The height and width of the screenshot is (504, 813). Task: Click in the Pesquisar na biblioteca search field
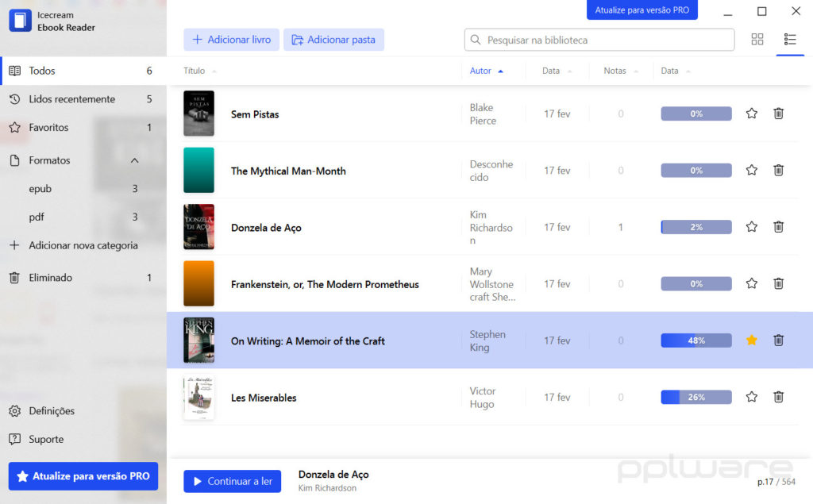point(599,39)
